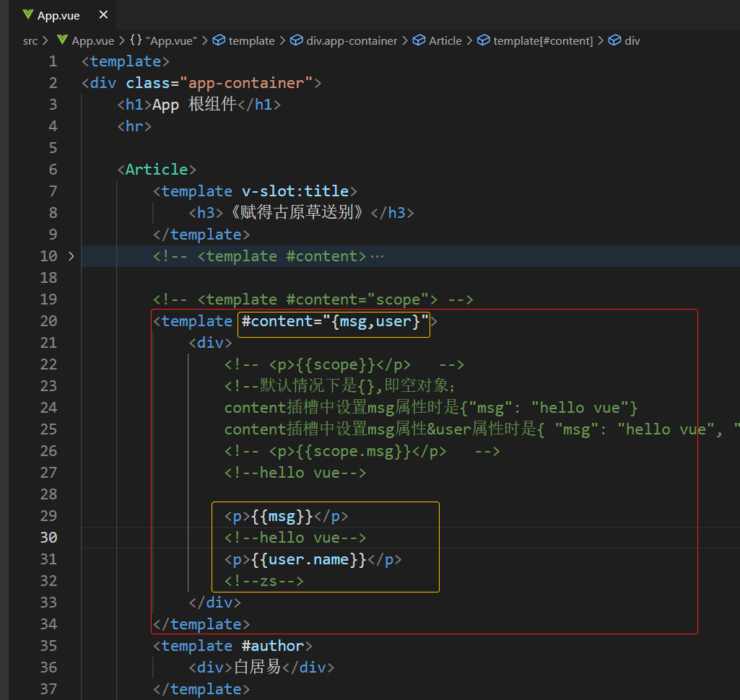Screen dimensions: 740x700
Task: Click #content="{msg,user}" attribute
Action: (x=334, y=322)
